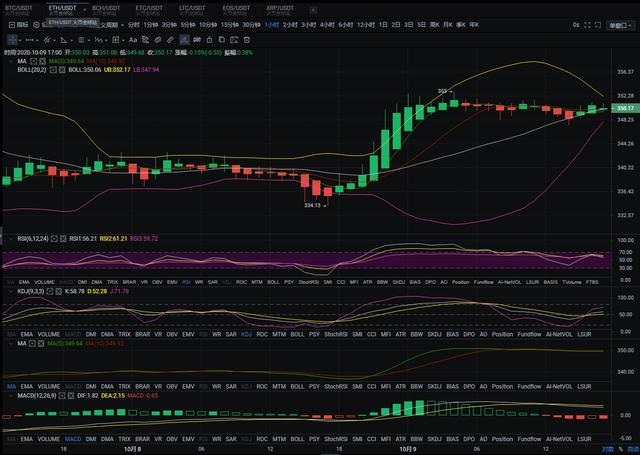This screenshot has width=640, height=455.
Task: Select the 1日 timeframe
Action: 383,25
